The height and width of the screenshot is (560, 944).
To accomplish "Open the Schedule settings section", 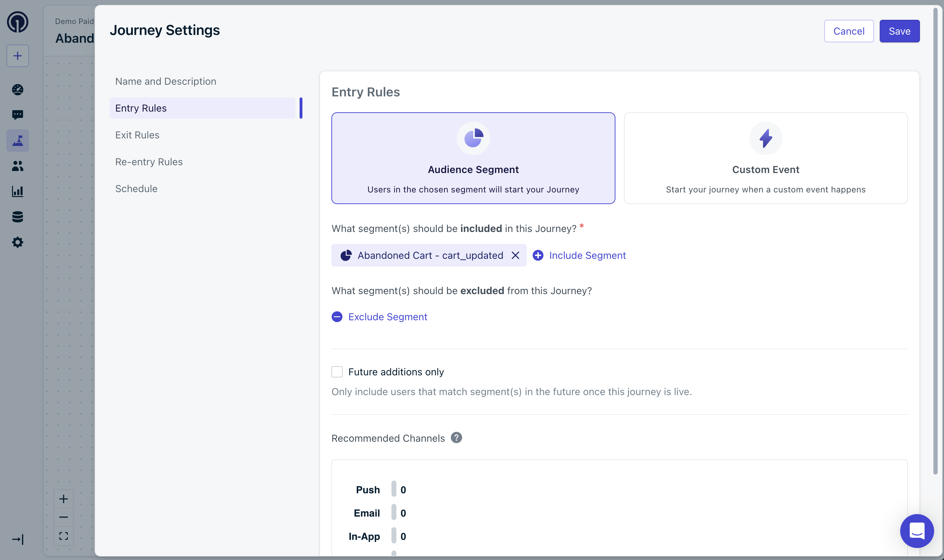I will tap(136, 189).
